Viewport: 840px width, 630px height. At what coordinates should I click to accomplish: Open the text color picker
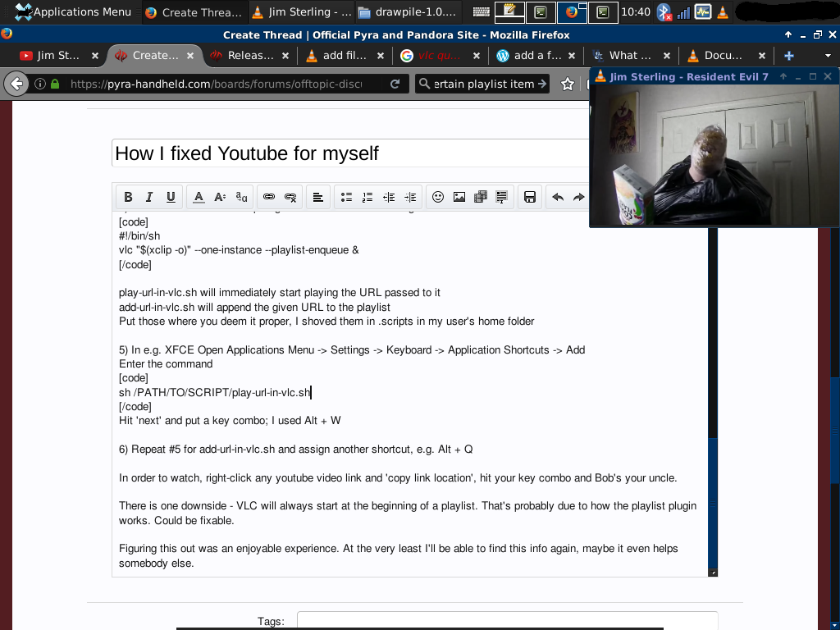click(x=199, y=197)
